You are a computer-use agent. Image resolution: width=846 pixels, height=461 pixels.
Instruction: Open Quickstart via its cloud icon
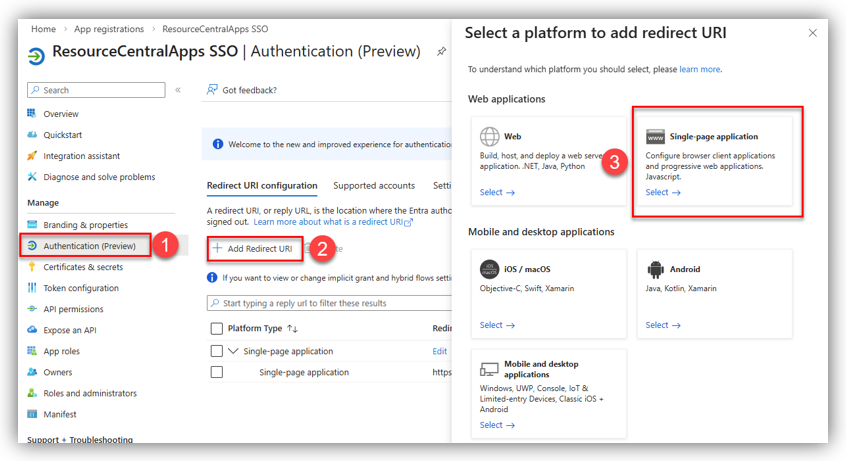click(33, 135)
